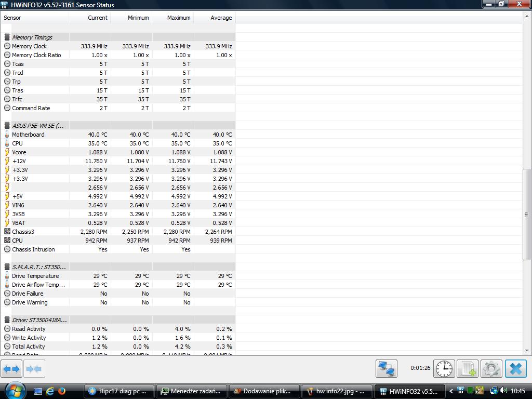Launch Firefox from quick launch
This screenshot has height=399, width=532.
click(62, 392)
